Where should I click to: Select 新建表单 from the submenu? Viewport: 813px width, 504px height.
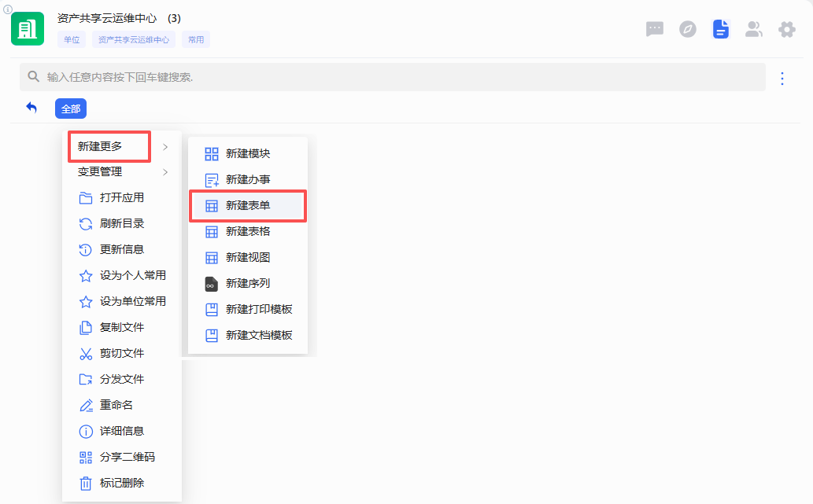tap(248, 205)
